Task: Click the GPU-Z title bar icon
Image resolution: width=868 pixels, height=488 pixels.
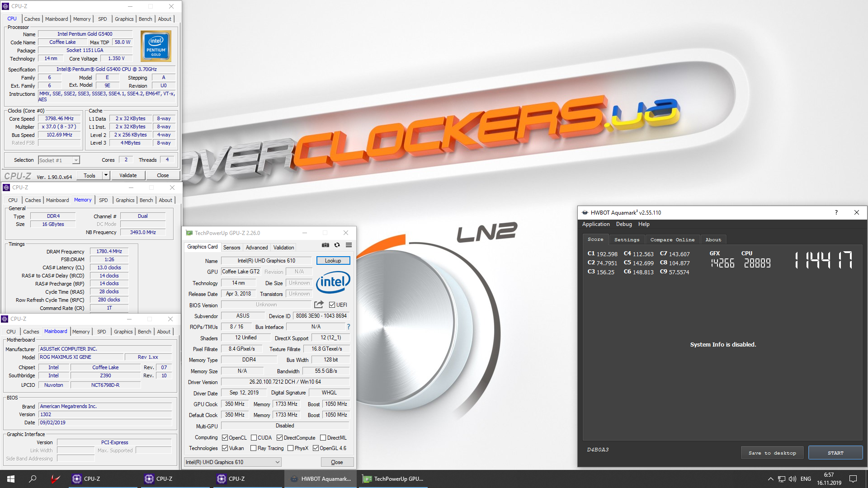Action: tap(189, 233)
